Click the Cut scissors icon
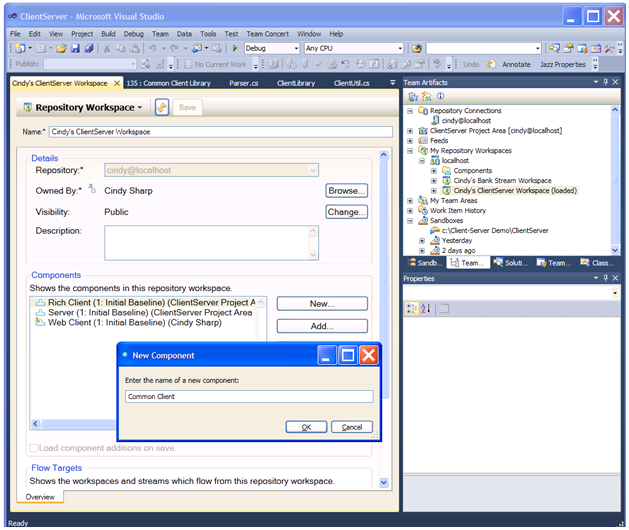Viewport: 629px width, 530px height. point(107,49)
